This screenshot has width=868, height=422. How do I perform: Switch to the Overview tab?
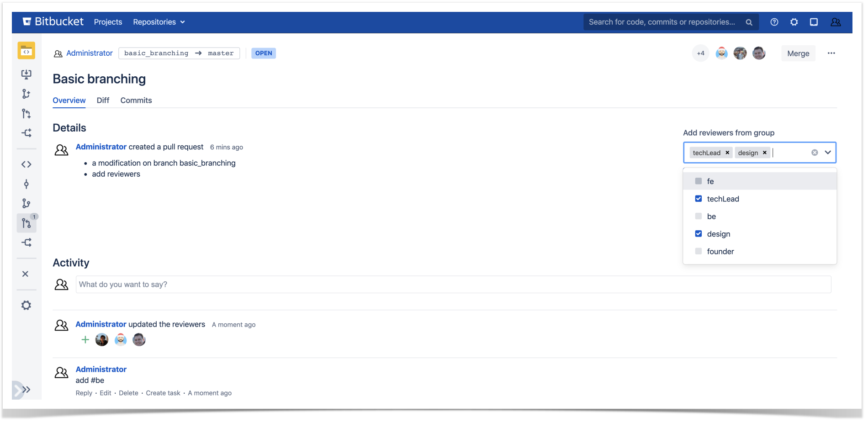(69, 100)
